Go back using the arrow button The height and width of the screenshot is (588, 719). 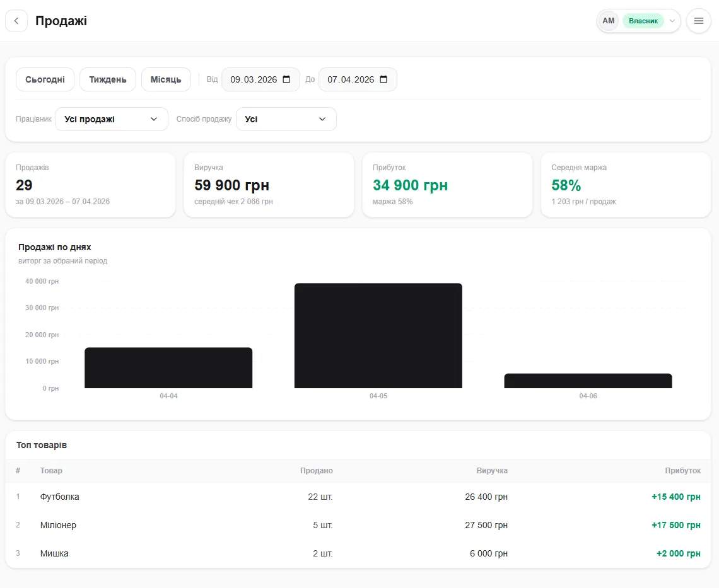[x=16, y=21]
